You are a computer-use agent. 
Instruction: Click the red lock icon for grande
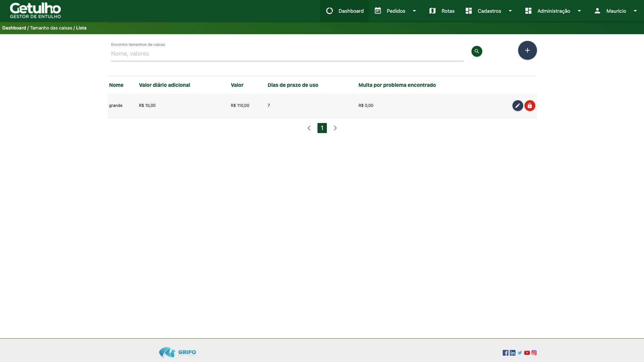coord(530,106)
